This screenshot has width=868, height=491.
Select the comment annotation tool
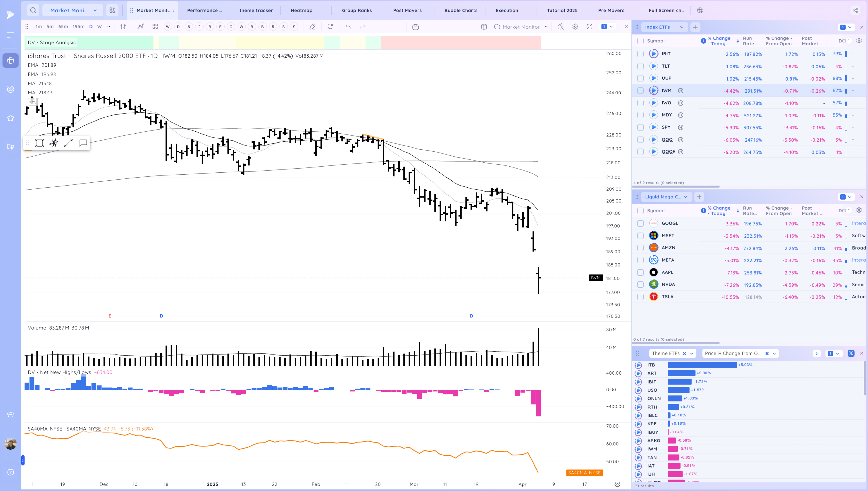83,143
